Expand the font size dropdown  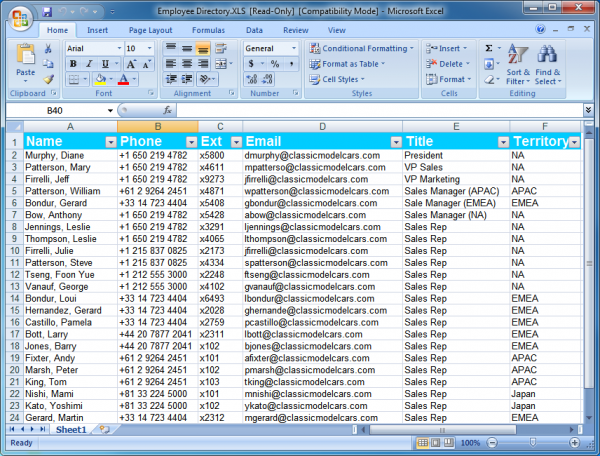click(x=150, y=49)
